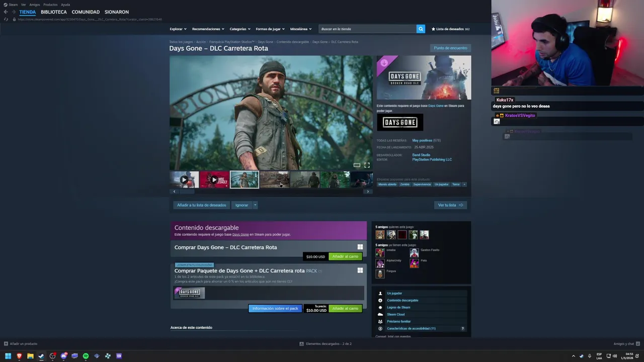This screenshot has width=644, height=362.
Task: Click the Windows platform icon for DLC purchase
Action: pos(360,247)
